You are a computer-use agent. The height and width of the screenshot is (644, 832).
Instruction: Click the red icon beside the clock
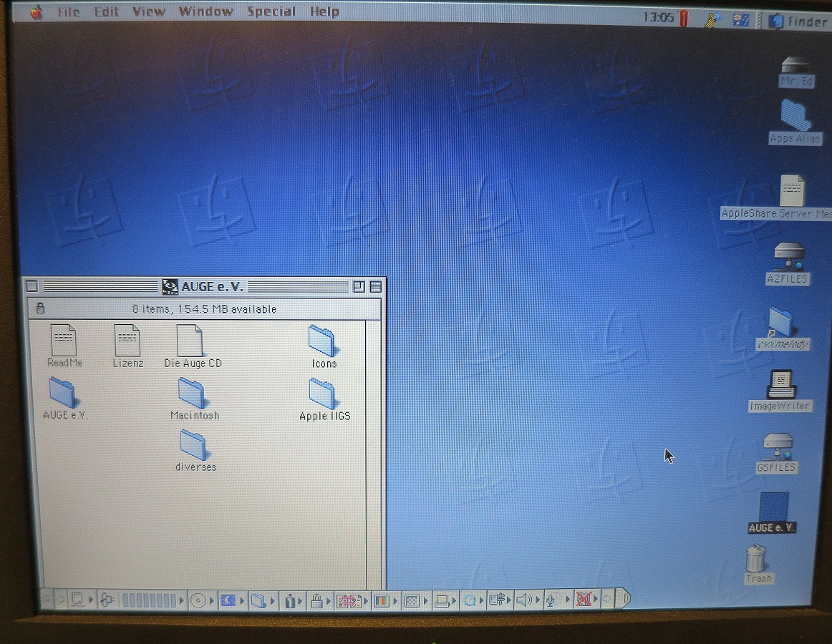tap(684, 19)
